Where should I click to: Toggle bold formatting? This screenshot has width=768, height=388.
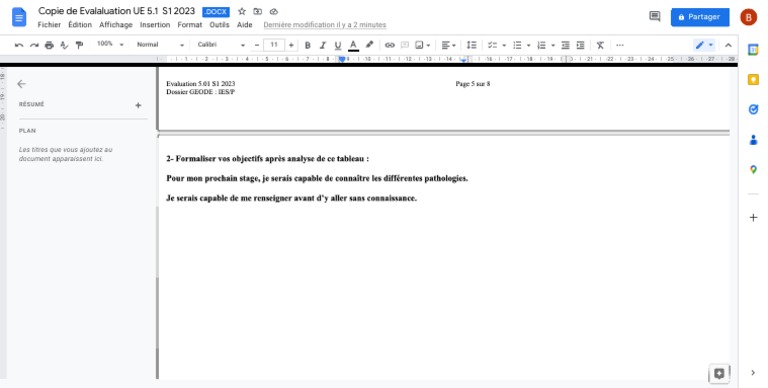click(x=308, y=45)
